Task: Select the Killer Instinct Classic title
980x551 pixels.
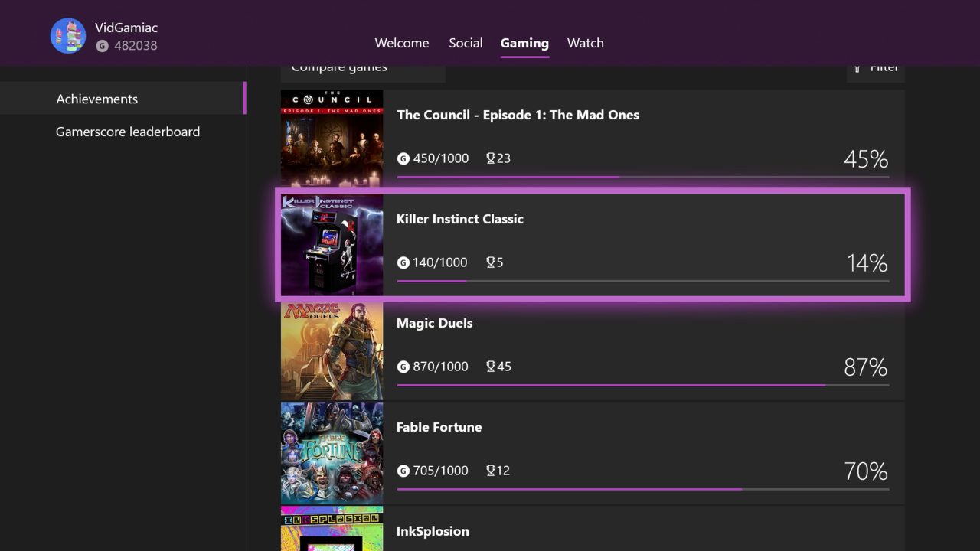Action: (460, 219)
